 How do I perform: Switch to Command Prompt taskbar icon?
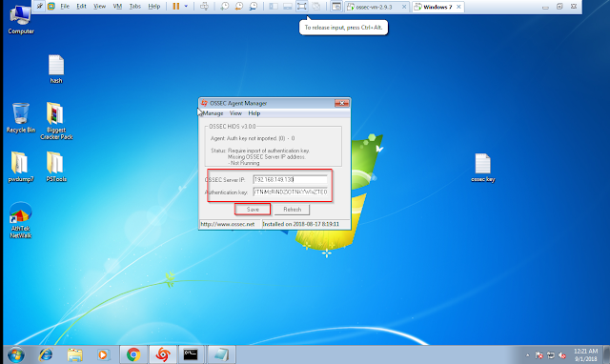point(191,354)
